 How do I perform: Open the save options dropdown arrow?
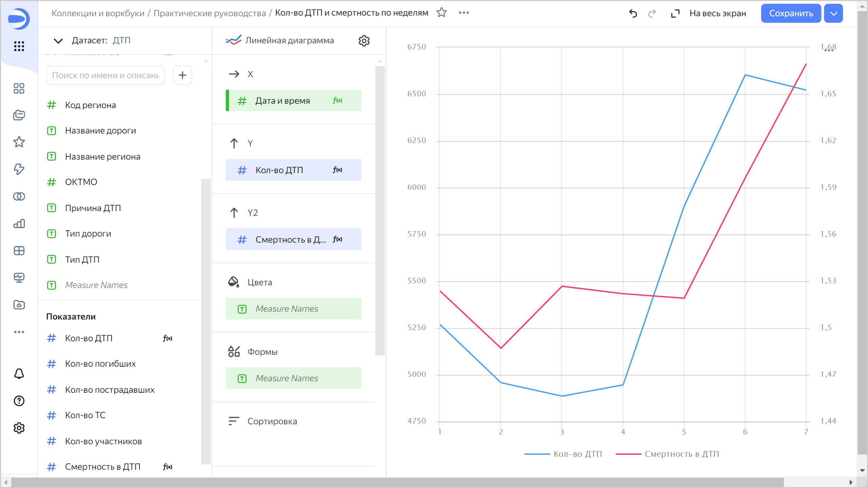pos(833,14)
